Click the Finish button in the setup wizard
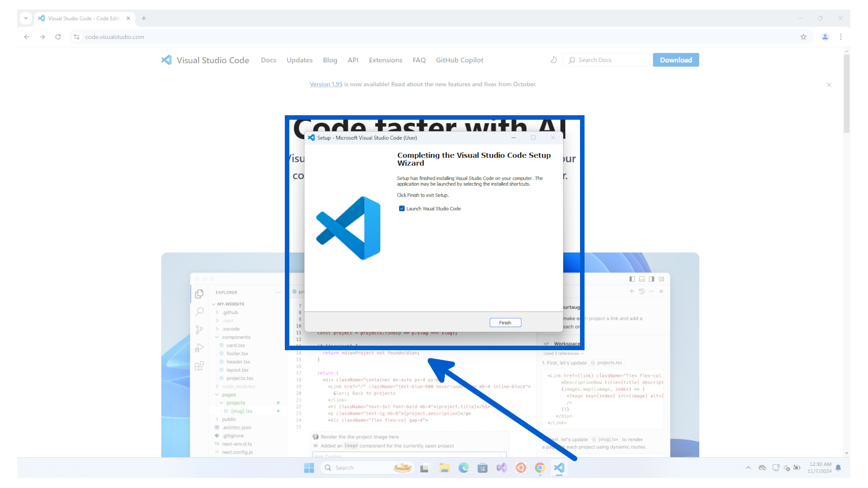868x488 pixels. click(x=505, y=322)
